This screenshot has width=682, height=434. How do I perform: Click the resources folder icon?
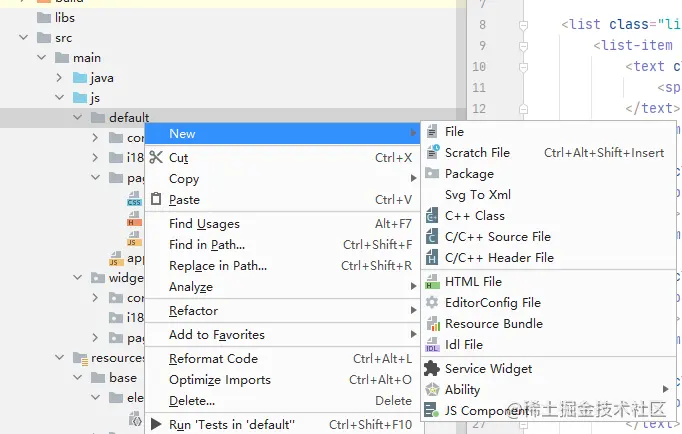(80, 358)
